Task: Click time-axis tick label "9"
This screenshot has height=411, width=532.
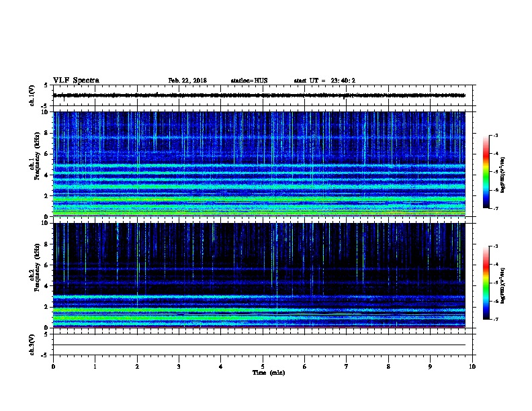Action: click(430, 367)
